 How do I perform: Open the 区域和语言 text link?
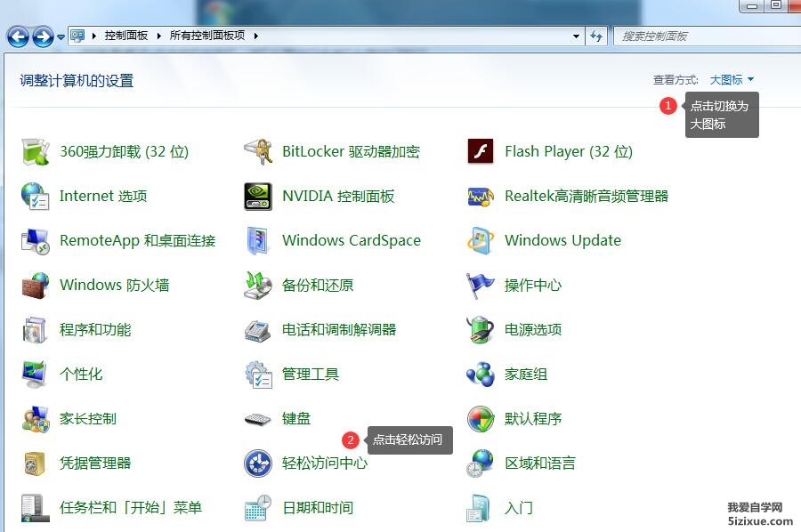540,463
